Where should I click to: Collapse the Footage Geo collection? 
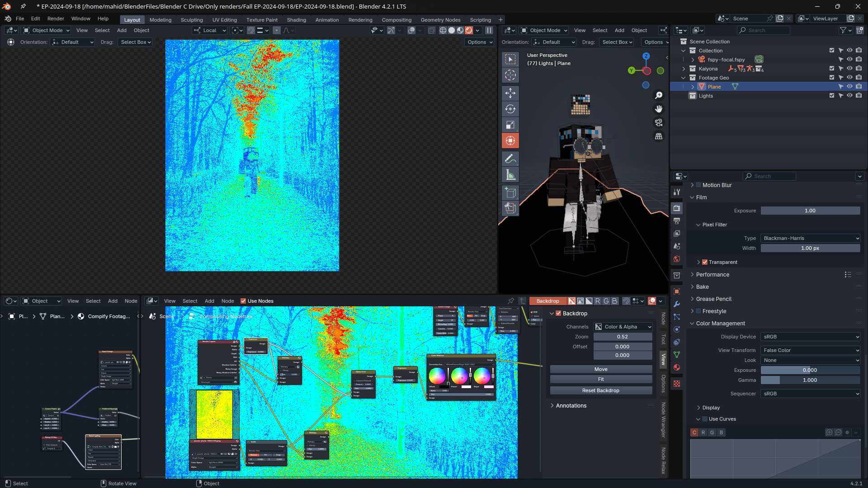click(684, 78)
